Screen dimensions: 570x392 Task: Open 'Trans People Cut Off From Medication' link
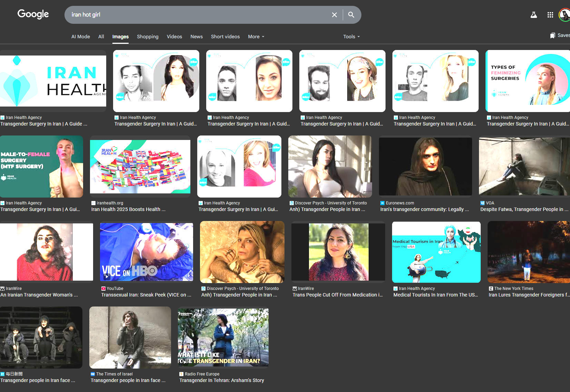[338, 295]
